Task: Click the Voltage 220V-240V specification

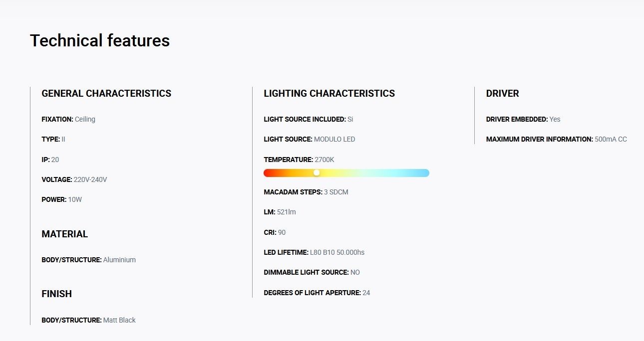Action: (x=74, y=179)
